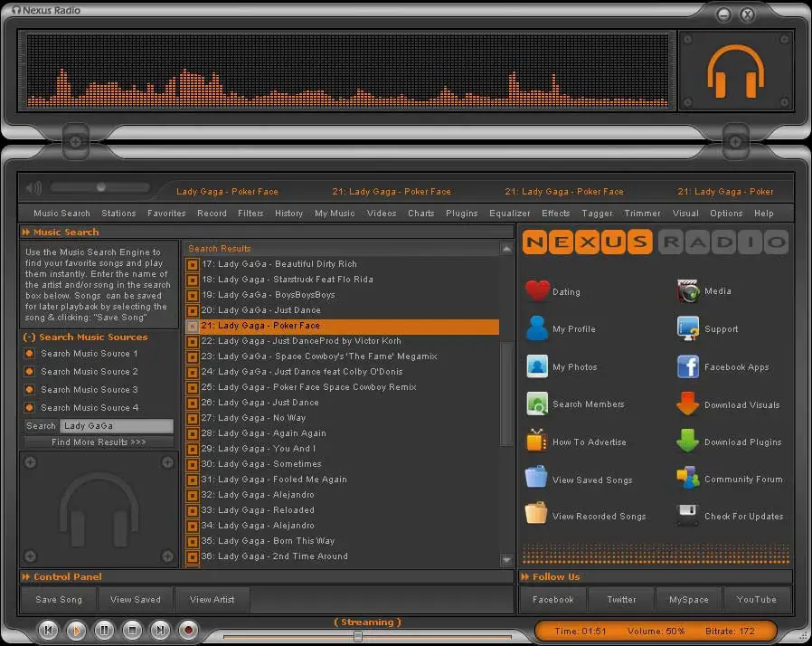Open the Support monitor icon

pyautogui.click(x=688, y=328)
